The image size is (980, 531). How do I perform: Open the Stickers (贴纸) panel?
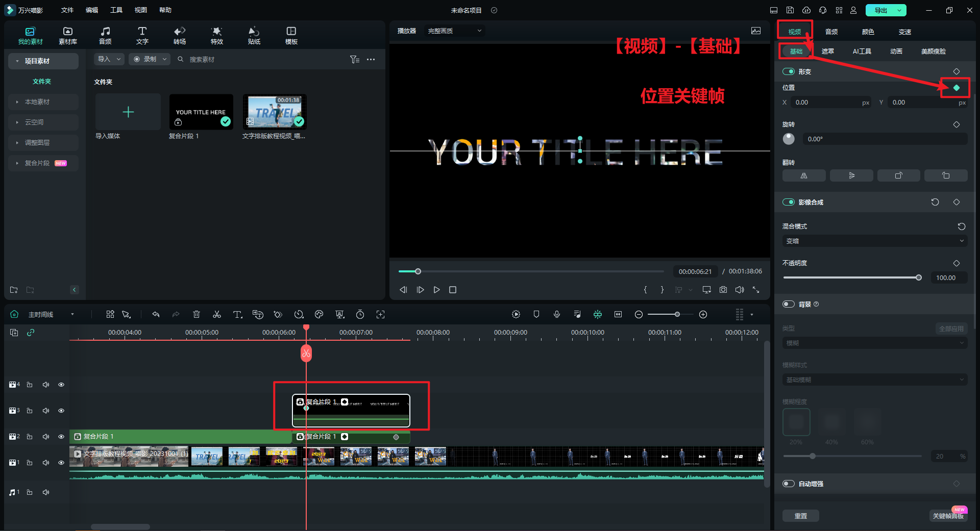[254, 35]
